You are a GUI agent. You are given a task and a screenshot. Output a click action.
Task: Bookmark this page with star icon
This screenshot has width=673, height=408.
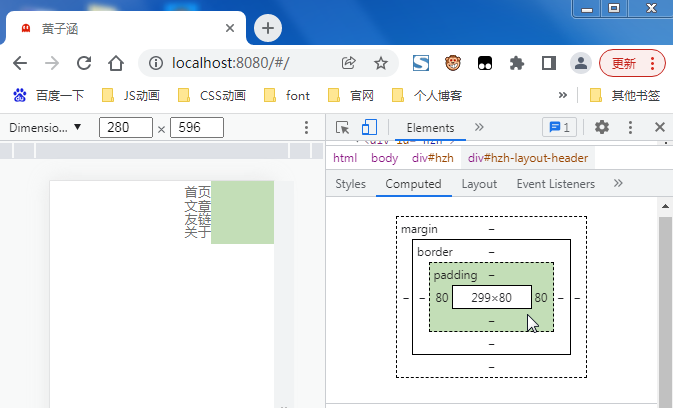tap(381, 63)
